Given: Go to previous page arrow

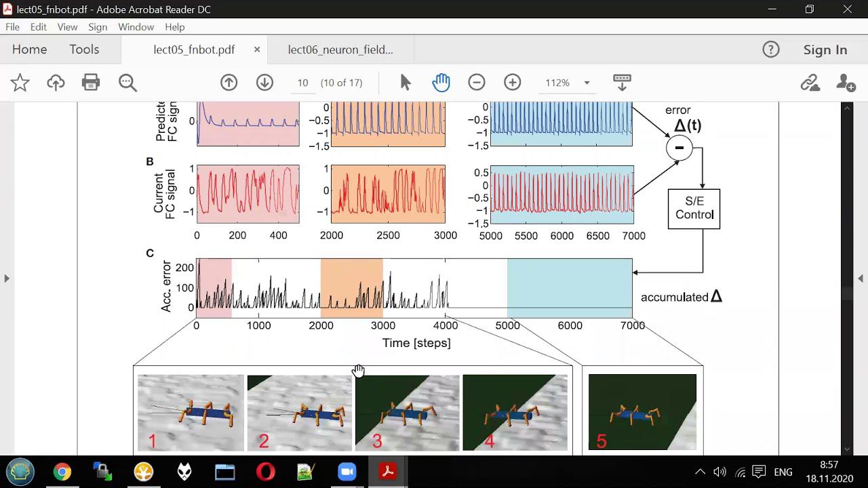Looking at the screenshot, I should click(229, 83).
